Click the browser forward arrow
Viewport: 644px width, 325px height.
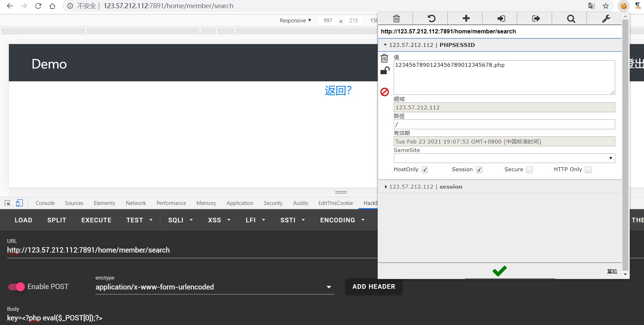point(24,6)
